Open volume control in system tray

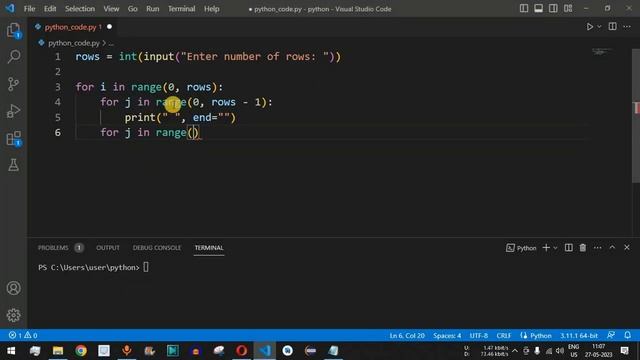pos(560,351)
